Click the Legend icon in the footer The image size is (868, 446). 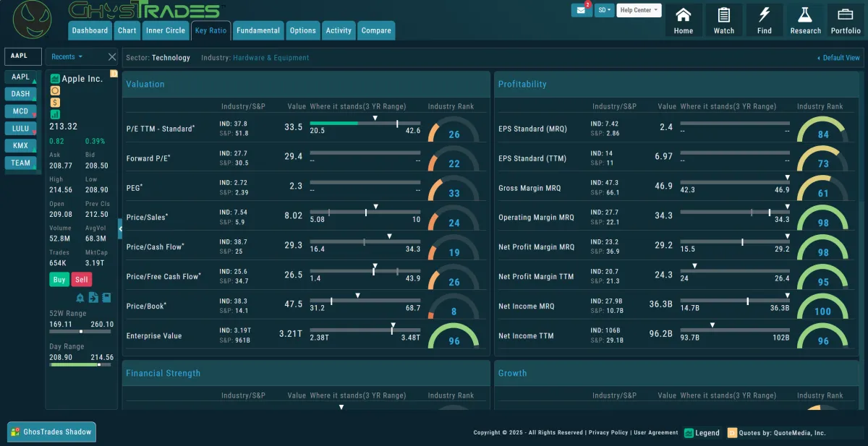689,433
